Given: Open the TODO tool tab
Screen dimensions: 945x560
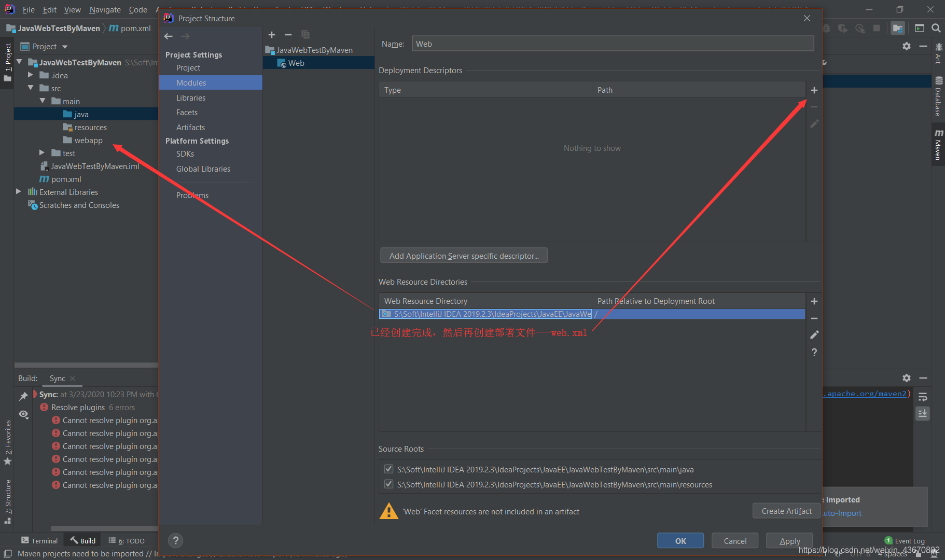Looking at the screenshot, I should [127, 541].
